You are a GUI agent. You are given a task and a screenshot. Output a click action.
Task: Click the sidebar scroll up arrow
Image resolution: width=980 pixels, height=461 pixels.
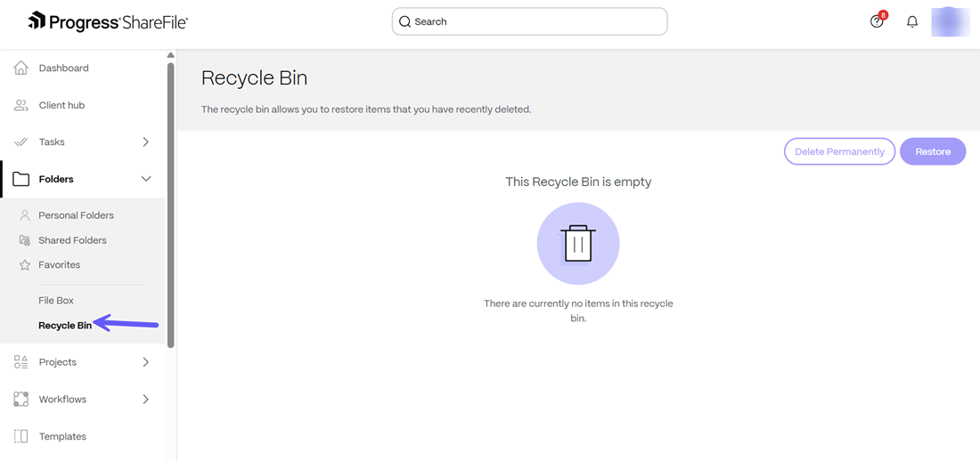coord(171,55)
